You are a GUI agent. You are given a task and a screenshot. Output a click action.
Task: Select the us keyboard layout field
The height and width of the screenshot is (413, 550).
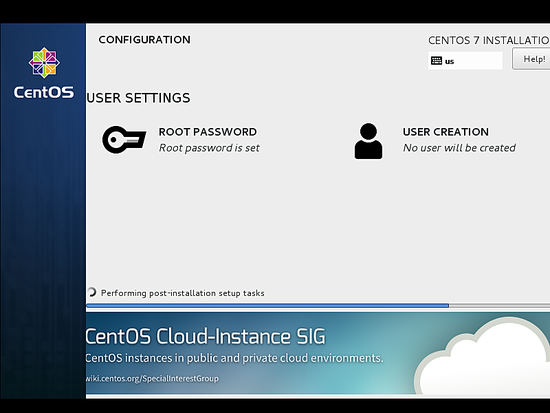click(x=465, y=61)
